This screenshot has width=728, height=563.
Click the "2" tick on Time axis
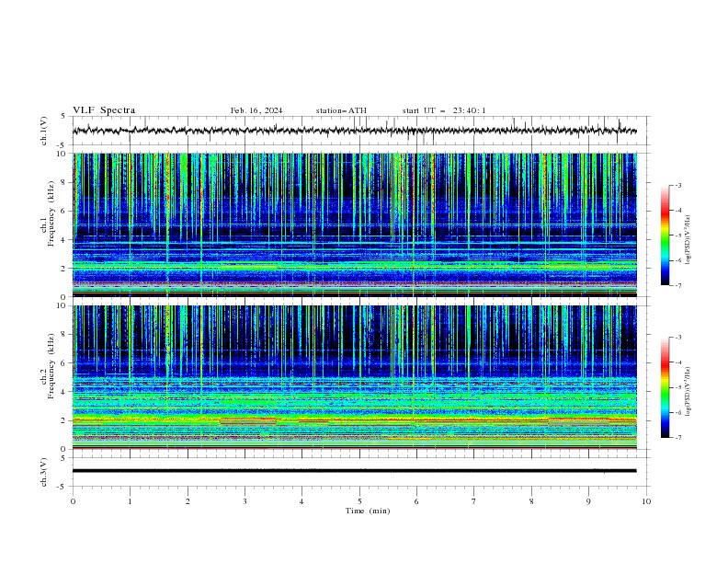188,501
